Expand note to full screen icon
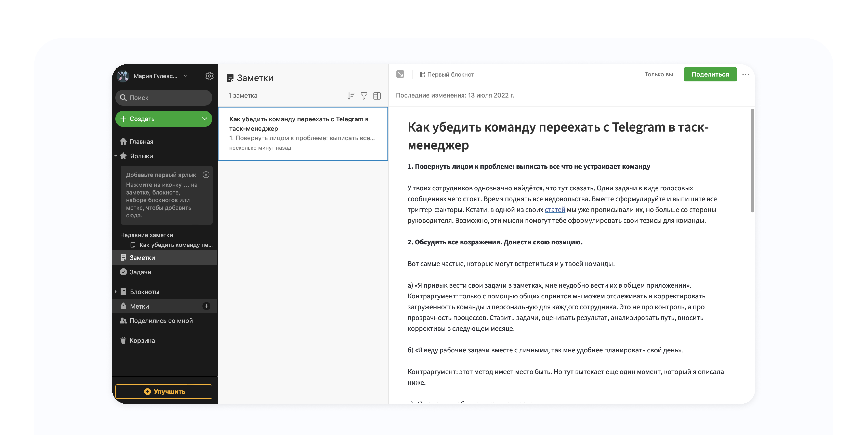 pos(400,74)
